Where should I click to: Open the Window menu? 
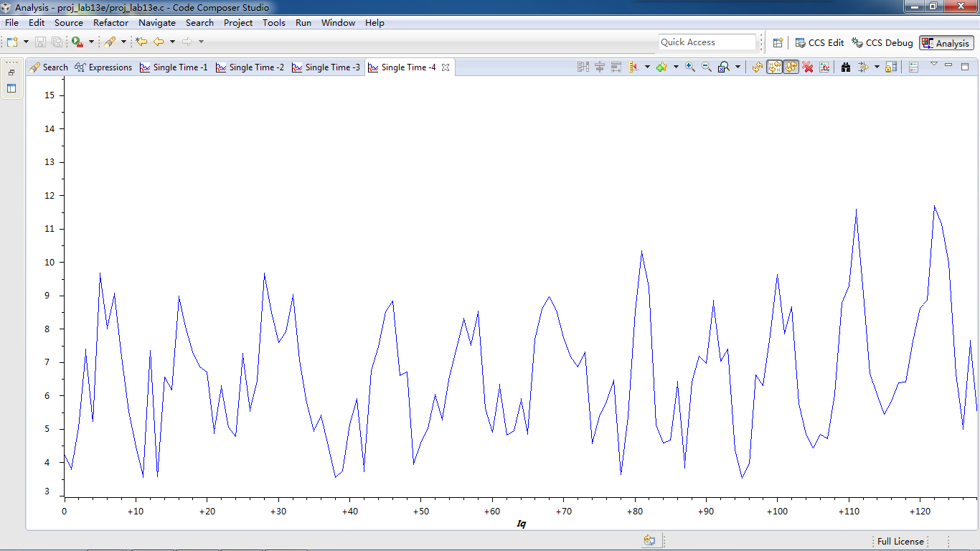[338, 22]
